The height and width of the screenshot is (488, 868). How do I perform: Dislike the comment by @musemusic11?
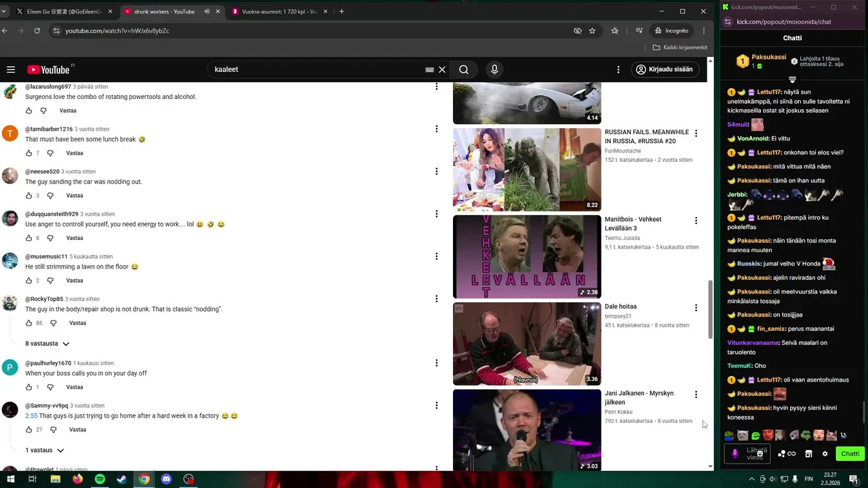point(50,281)
